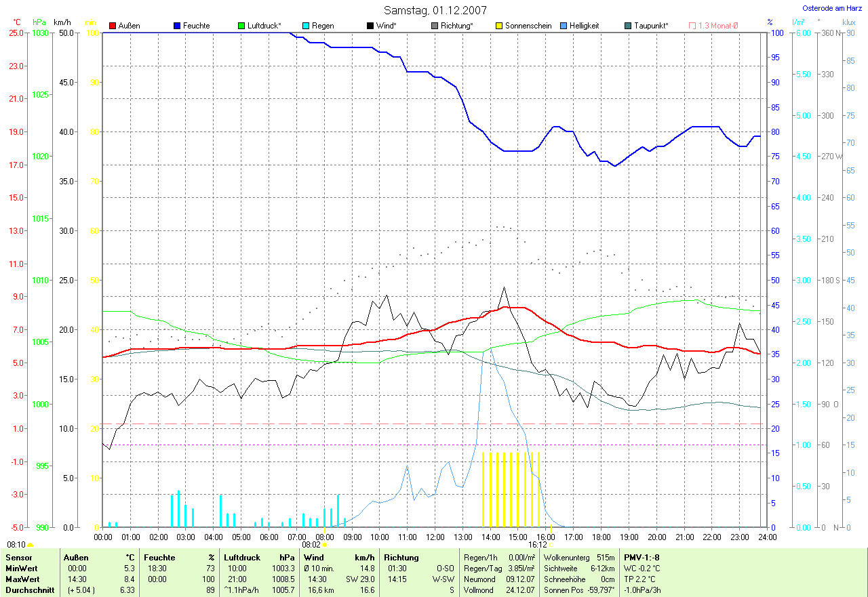This screenshot has width=868, height=597.
Task: Click the light-blue Helligkeit legend square
Action: (564, 26)
